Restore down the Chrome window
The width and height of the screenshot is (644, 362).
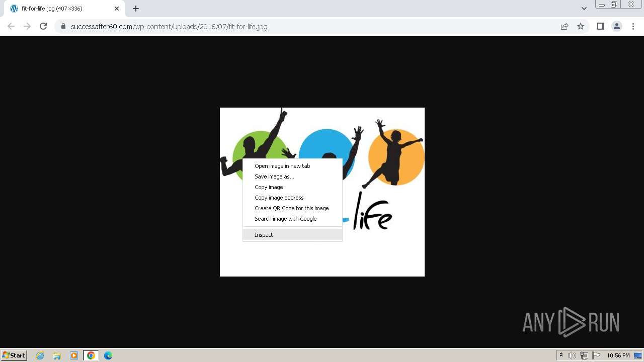(614, 5)
